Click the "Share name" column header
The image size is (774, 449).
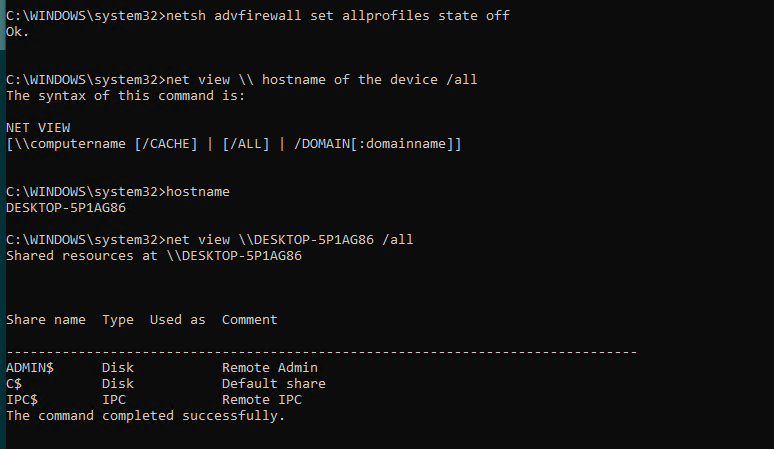pyautogui.click(x=46, y=320)
